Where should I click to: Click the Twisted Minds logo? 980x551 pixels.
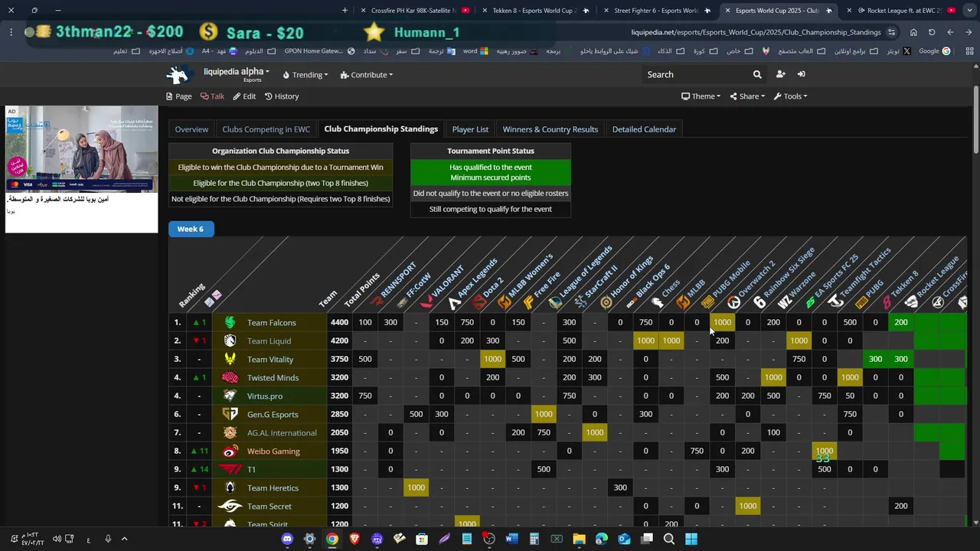pyautogui.click(x=230, y=377)
